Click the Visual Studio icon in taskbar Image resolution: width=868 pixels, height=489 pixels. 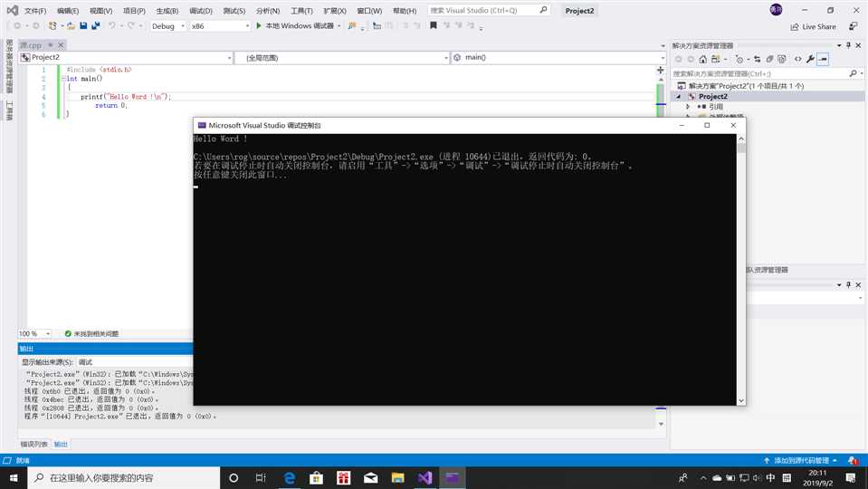coord(424,477)
